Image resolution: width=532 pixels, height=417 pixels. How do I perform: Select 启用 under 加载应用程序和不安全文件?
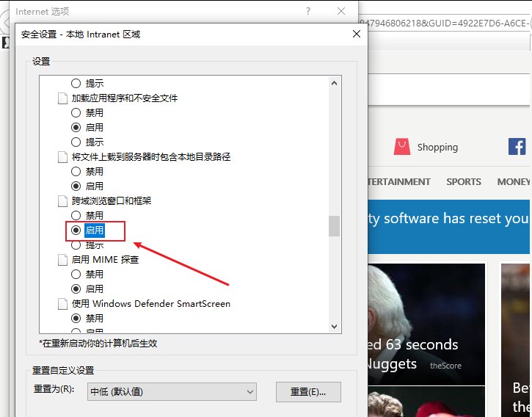click(76, 127)
